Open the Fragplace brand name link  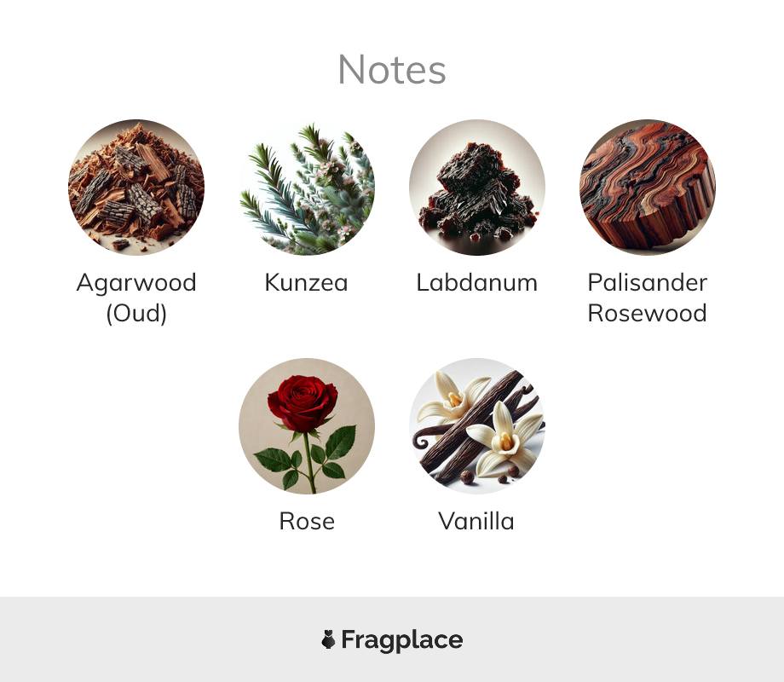click(402, 640)
